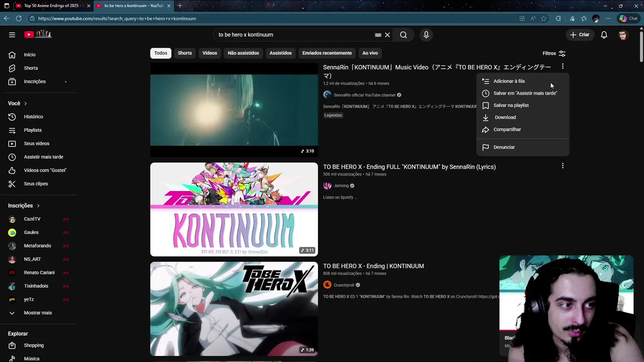Select the Vídeos filter chip
Viewport: 644px width, 362px height.
coord(210,53)
